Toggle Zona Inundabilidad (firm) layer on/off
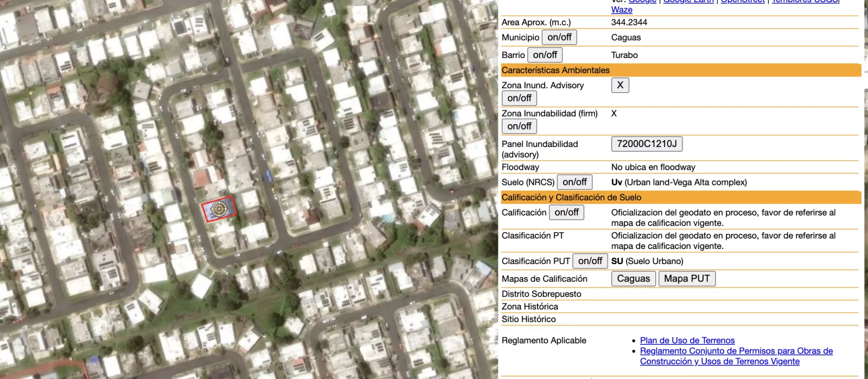This screenshot has height=379, width=868. click(519, 126)
